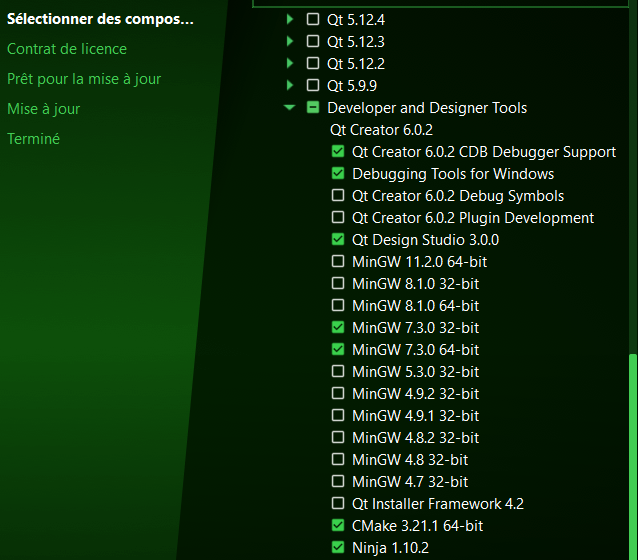Expand the Qt 5.12.3 tree node

point(290,41)
